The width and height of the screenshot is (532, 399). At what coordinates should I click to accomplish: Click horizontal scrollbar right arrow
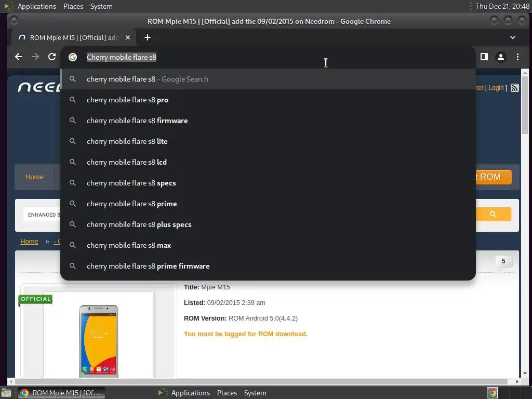click(517, 381)
